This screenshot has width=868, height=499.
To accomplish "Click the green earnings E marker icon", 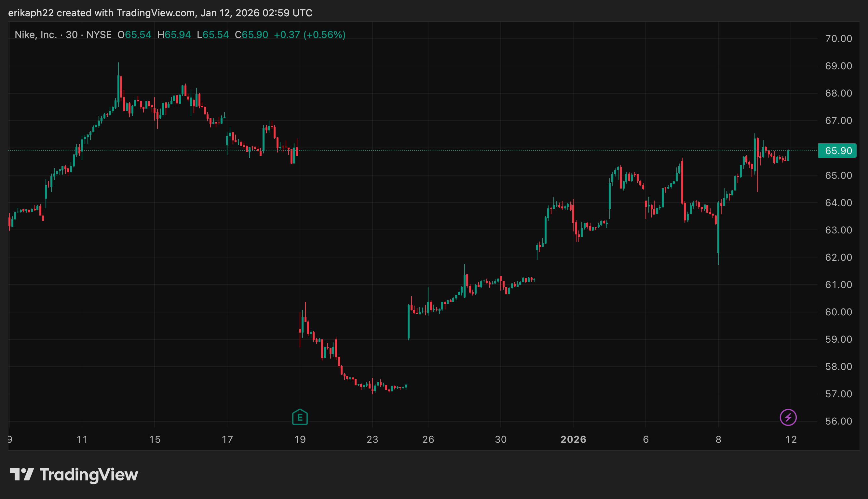I will coord(300,417).
